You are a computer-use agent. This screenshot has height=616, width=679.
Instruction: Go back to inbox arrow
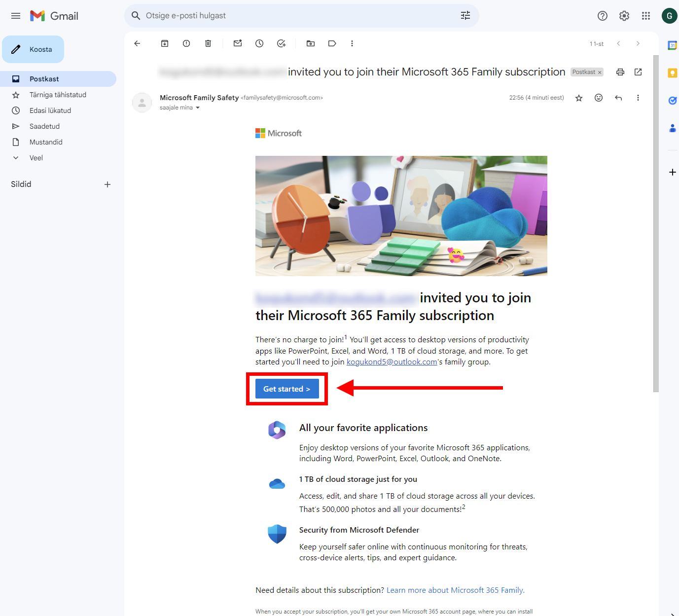click(x=137, y=43)
